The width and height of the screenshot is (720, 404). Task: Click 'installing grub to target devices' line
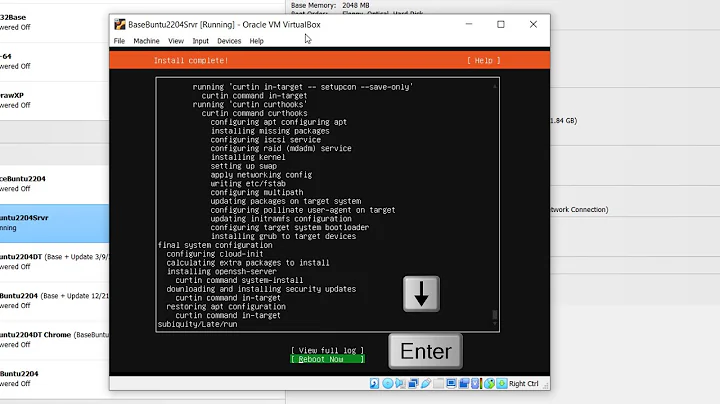pos(283,236)
